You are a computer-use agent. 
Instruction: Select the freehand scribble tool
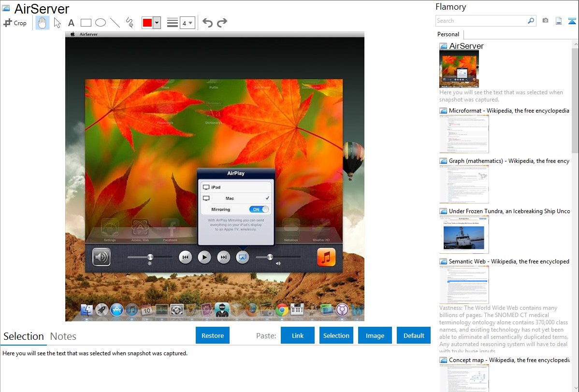click(x=130, y=23)
